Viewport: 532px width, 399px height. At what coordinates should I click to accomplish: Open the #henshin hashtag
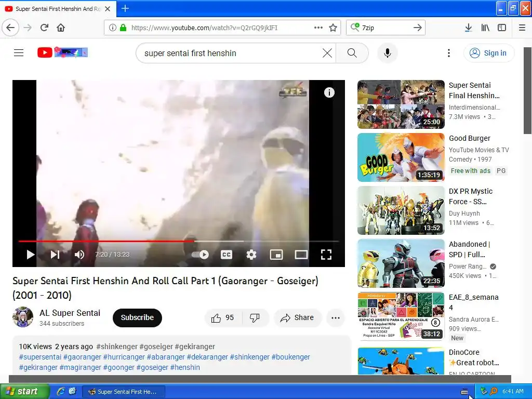(x=185, y=367)
